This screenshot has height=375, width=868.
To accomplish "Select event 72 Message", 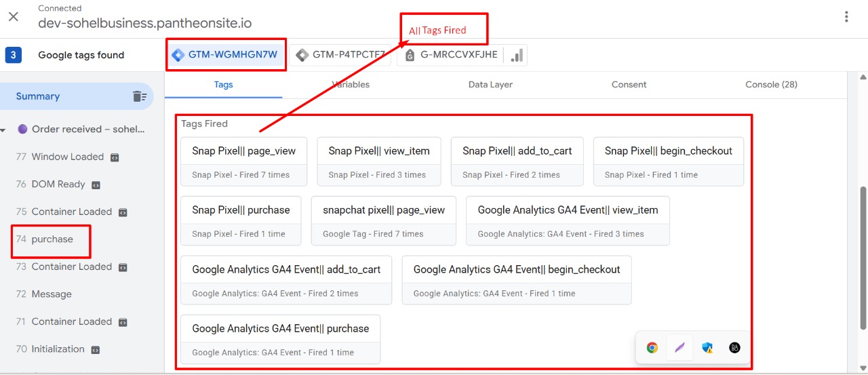I will click(43, 294).
